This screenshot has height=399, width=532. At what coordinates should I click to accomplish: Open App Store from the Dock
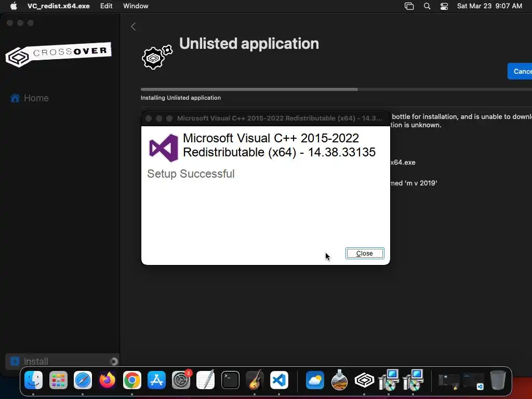156,380
